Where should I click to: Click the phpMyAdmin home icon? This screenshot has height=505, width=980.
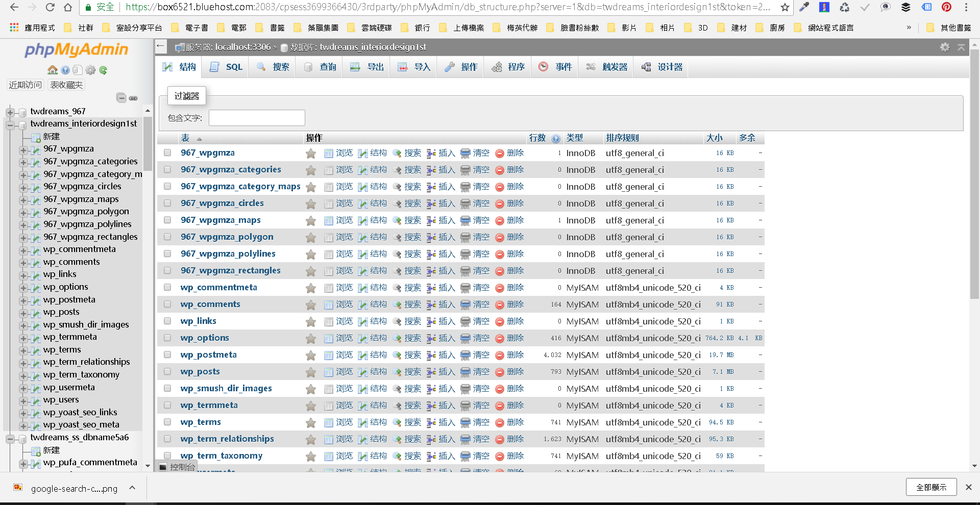53,70
